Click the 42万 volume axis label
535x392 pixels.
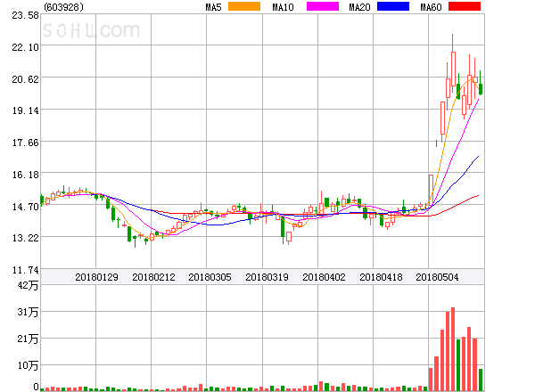click(x=28, y=285)
